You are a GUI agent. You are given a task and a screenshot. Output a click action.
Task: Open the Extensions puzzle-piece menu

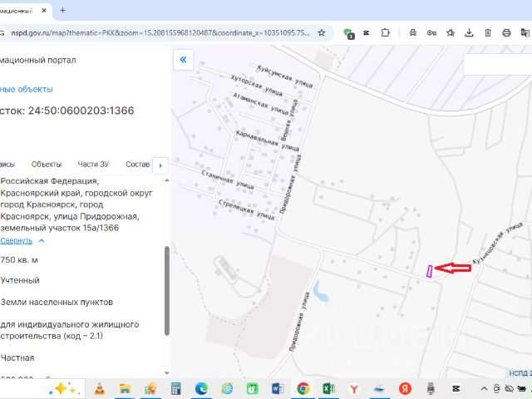pyautogui.click(x=385, y=33)
